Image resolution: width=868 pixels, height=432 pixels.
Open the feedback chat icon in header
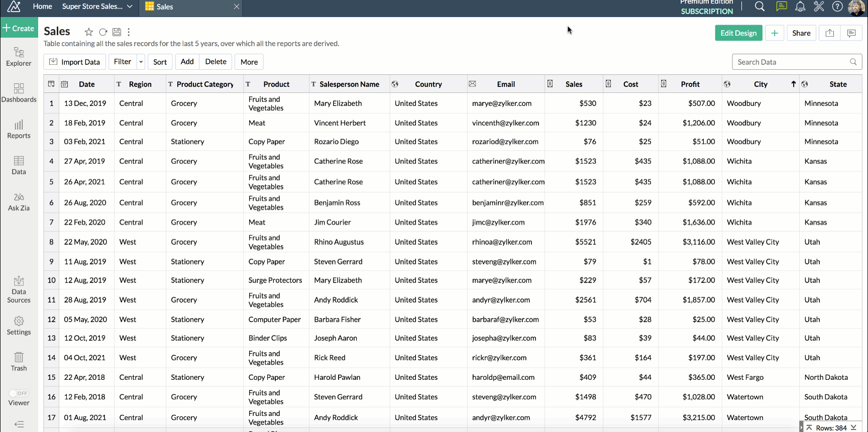click(x=781, y=7)
